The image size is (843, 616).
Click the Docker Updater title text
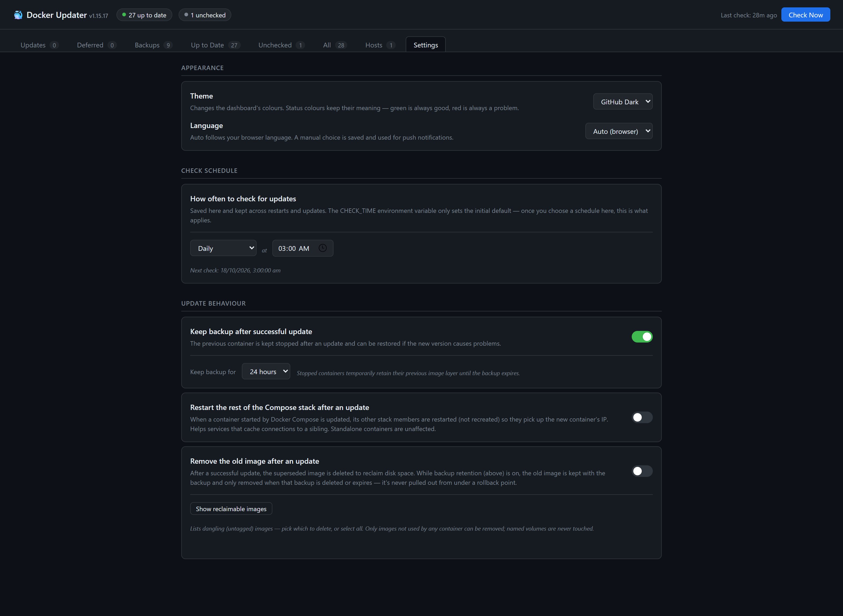[57, 15]
